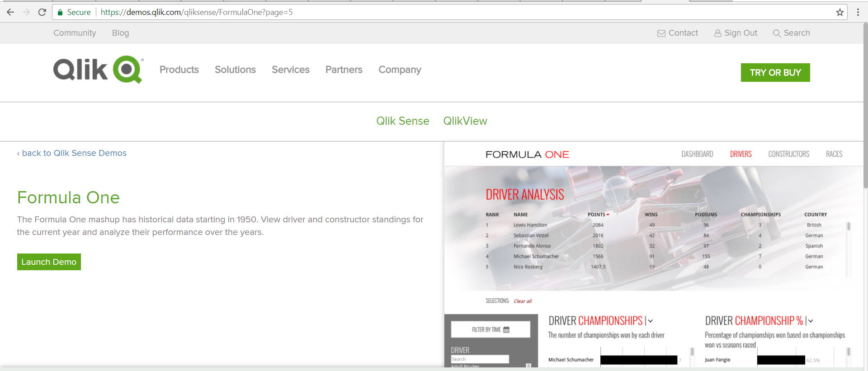Screen dimensions: 868x371
Task: Select Nico Rosberg row name
Action: [x=528, y=267]
